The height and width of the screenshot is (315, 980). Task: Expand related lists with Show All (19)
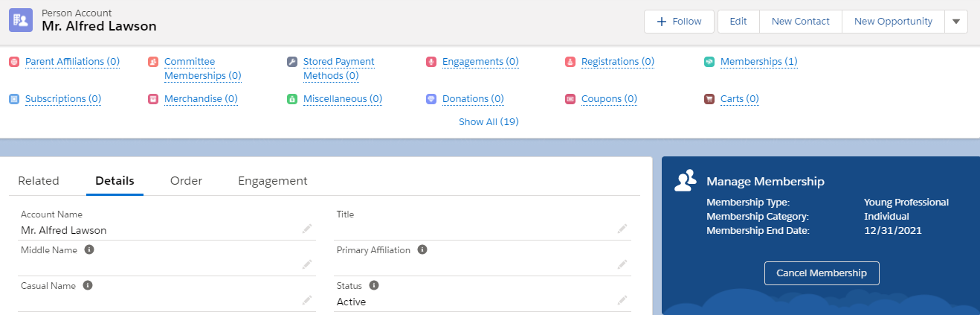(489, 121)
